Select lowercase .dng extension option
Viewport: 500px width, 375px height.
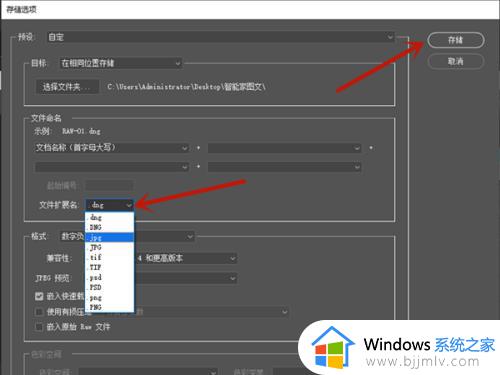(110, 217)
